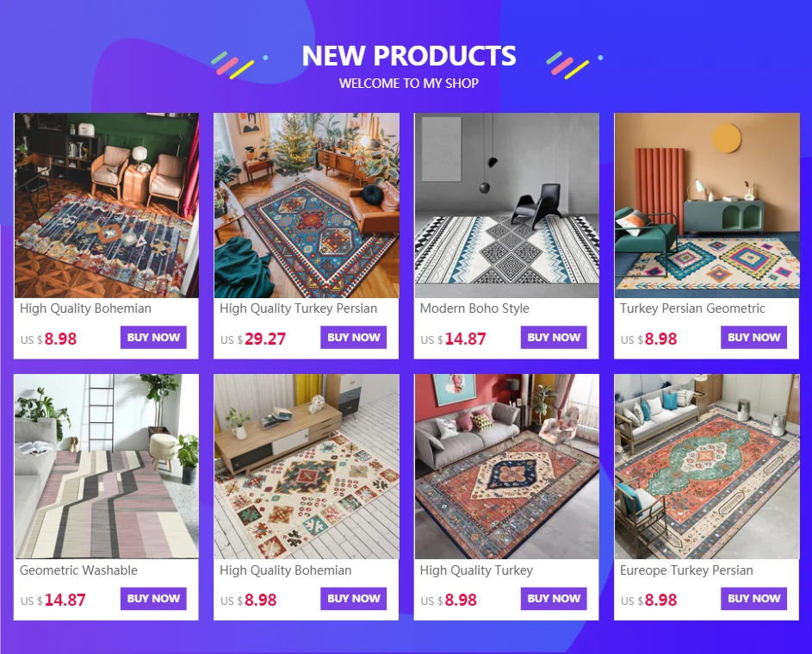
Task: Open the Geometric Washable title link
Action: click(78, 570)
